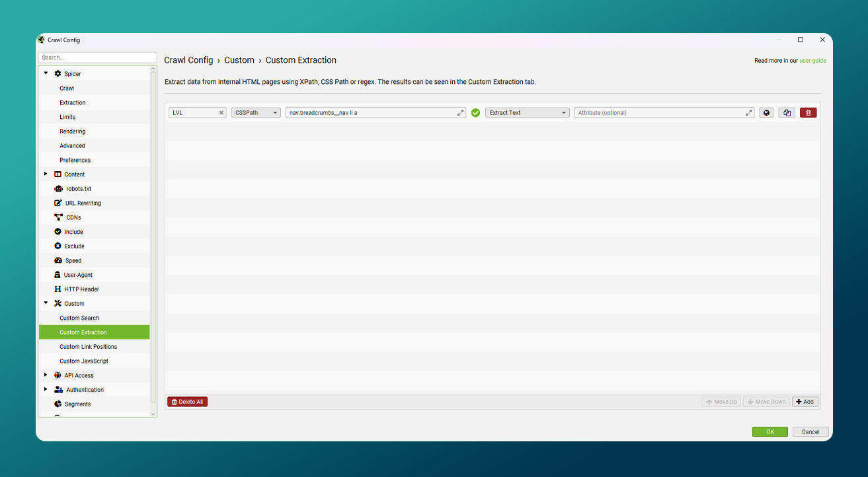868x477 pixels.
Task: Collapse the Spider tree section
Action: coord(46,73)
